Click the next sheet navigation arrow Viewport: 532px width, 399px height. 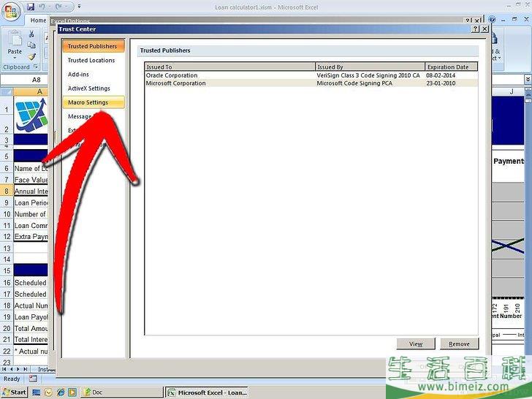tap(18, 369)
